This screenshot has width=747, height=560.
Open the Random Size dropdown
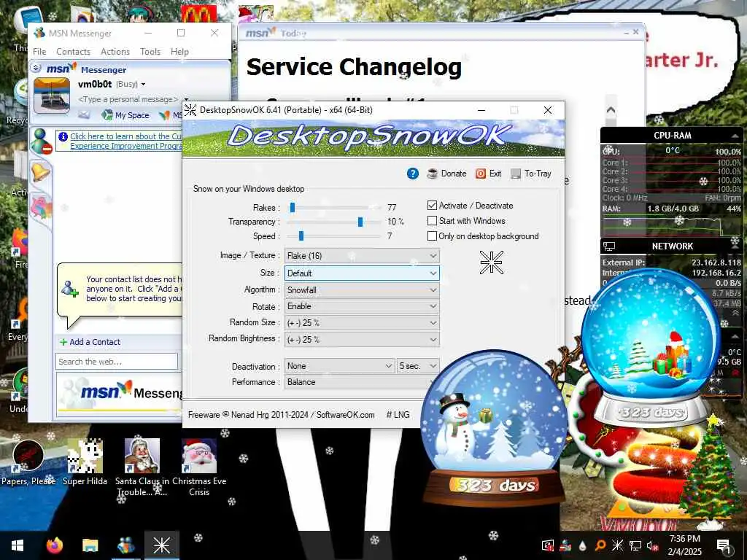pos(362,322)
